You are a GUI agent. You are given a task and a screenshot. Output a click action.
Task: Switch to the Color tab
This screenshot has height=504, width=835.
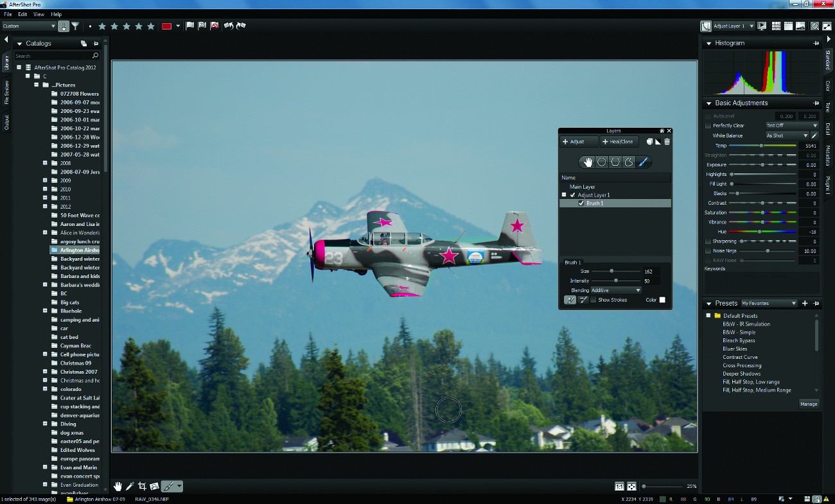tap(828, 85)
